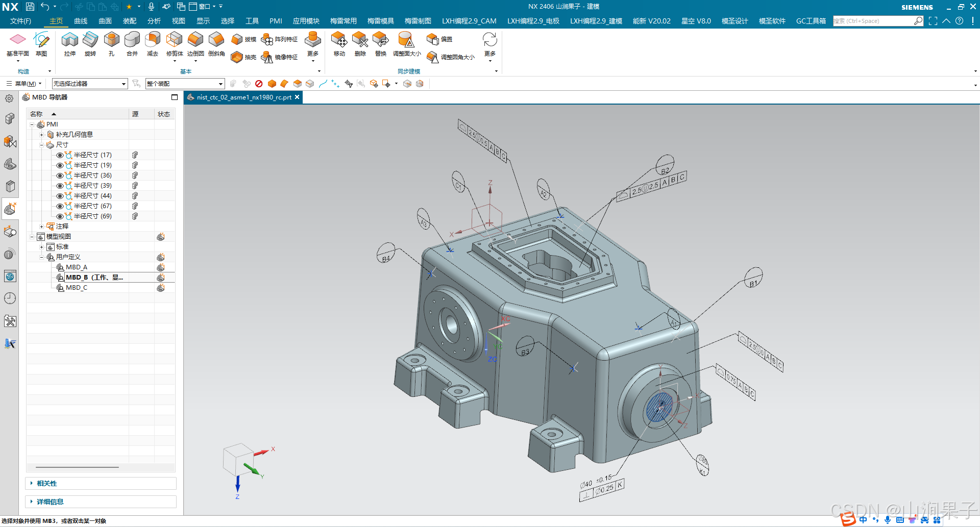Select the 移动 move face tool
980x527 pixels.
click(339, 44)
